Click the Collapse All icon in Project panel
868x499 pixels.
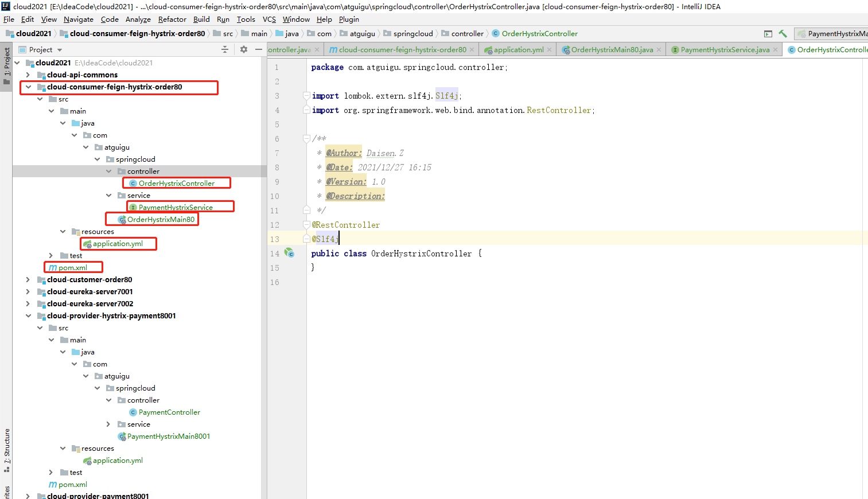click(x=225, y=50)
